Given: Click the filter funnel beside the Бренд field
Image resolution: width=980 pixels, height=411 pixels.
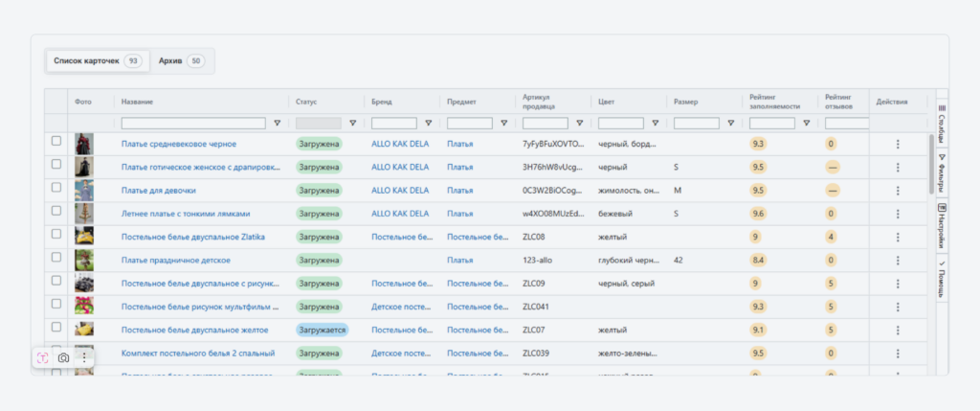Looking at the screenshot, I should click(428, 123).
